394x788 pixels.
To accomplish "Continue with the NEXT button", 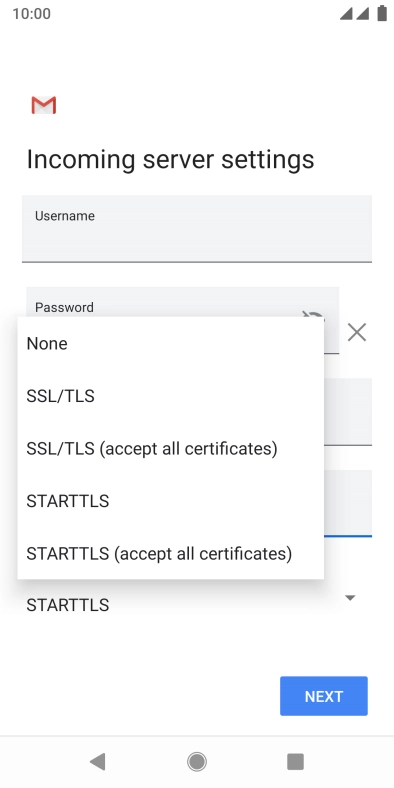I will pos(324,696).
